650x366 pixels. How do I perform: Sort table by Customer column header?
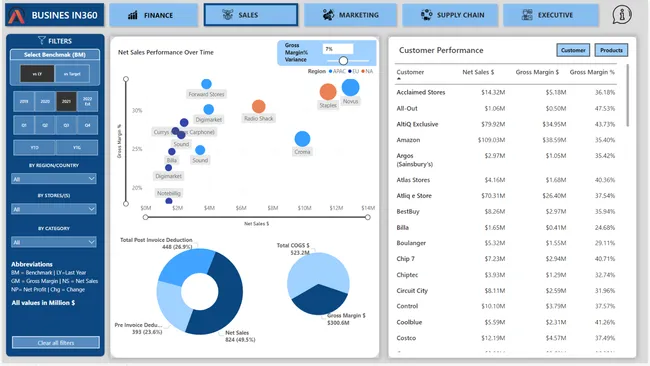(x=410, y=72)
